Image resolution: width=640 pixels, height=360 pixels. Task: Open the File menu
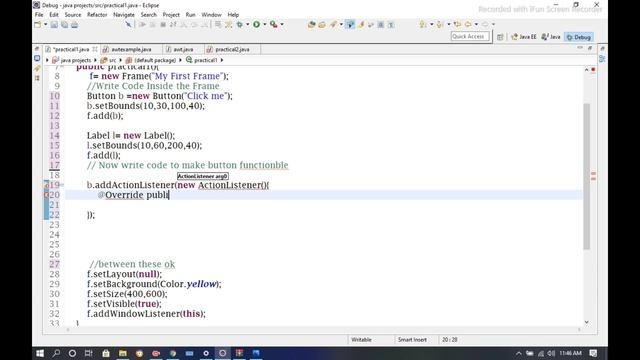click(x=39, y=15)
